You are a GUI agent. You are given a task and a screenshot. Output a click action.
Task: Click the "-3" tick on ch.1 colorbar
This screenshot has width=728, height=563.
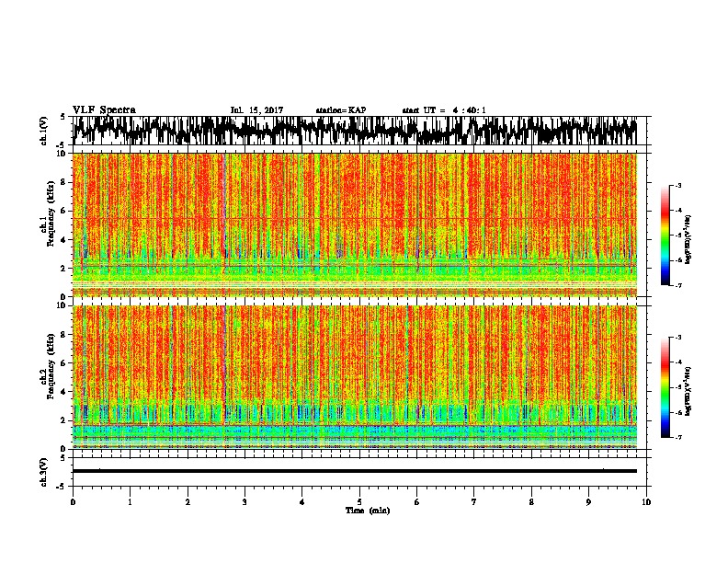pos(677,186)
